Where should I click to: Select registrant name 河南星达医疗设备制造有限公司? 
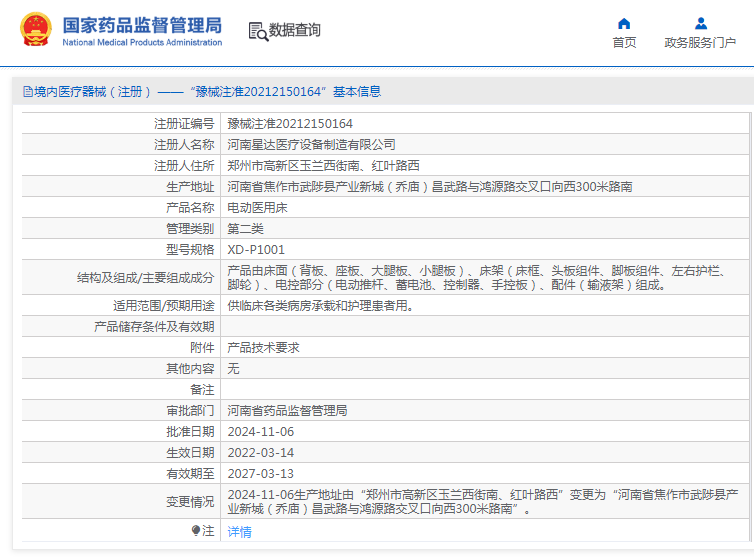click(311, 144)
